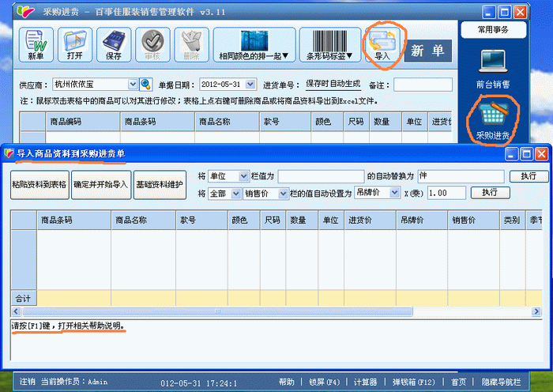Click the 新单 (new order) toolbar icon

[36, 45]
